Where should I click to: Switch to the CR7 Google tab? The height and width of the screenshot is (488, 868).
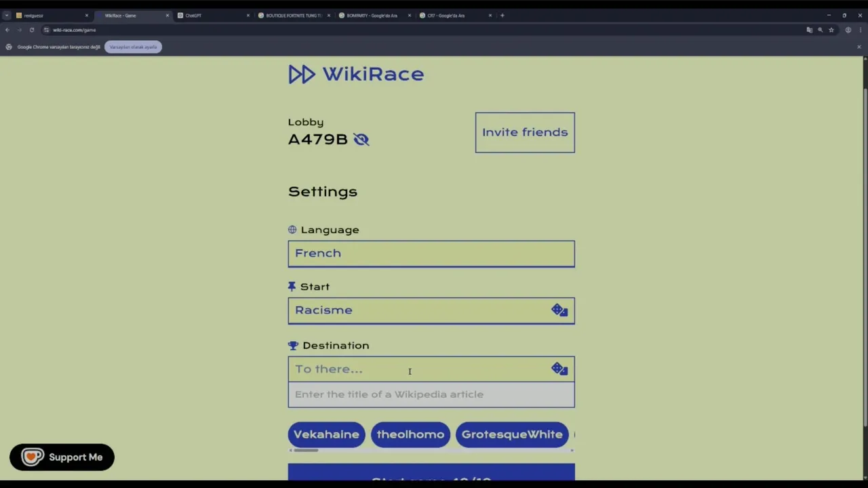(455, 16)
